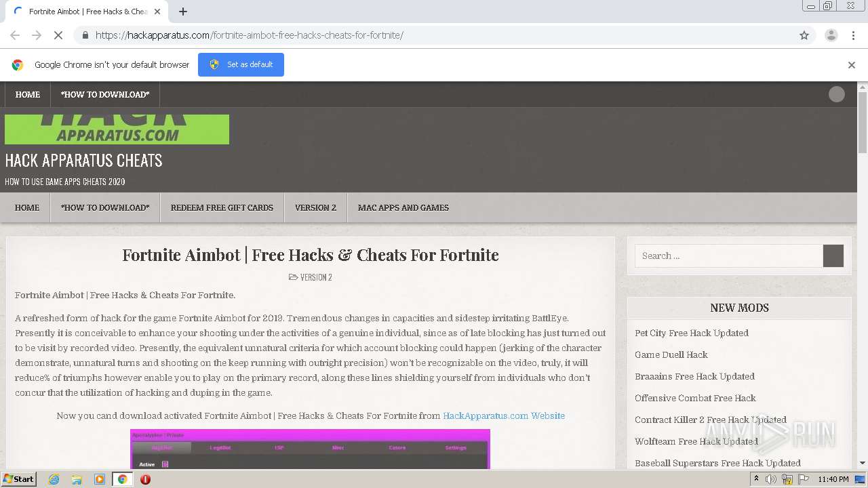Screen dimensions: 868x488
Task: Click the browser forward arrow
Action: (x=37, y=35)
